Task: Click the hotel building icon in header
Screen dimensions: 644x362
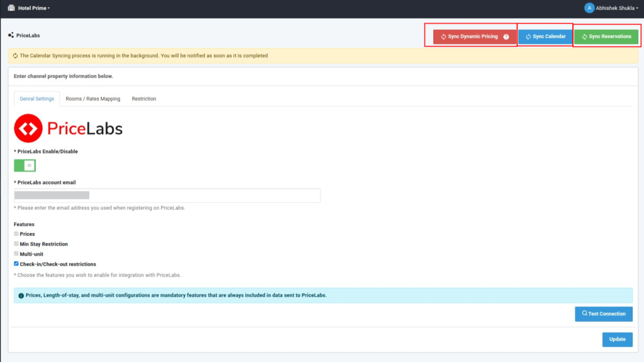Action: (11, 8)
